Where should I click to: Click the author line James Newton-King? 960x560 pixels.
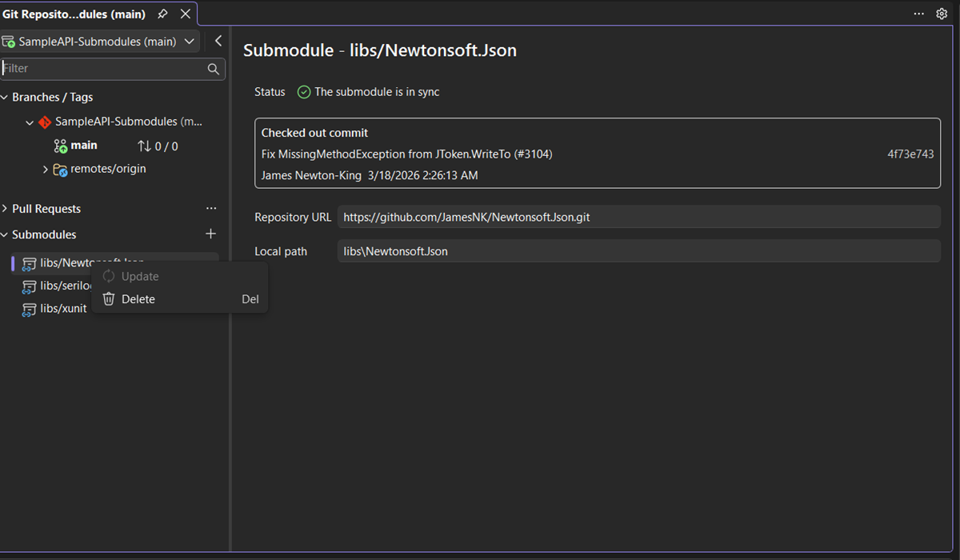coord(370,175)
